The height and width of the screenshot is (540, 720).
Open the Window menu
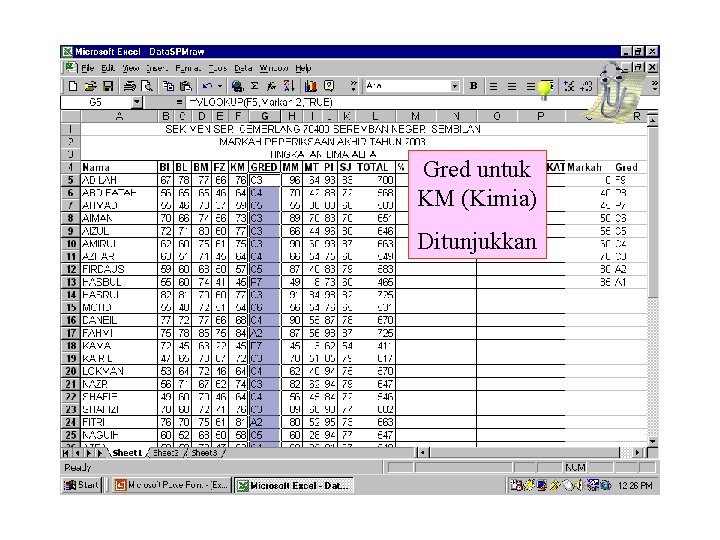point(274,68)
